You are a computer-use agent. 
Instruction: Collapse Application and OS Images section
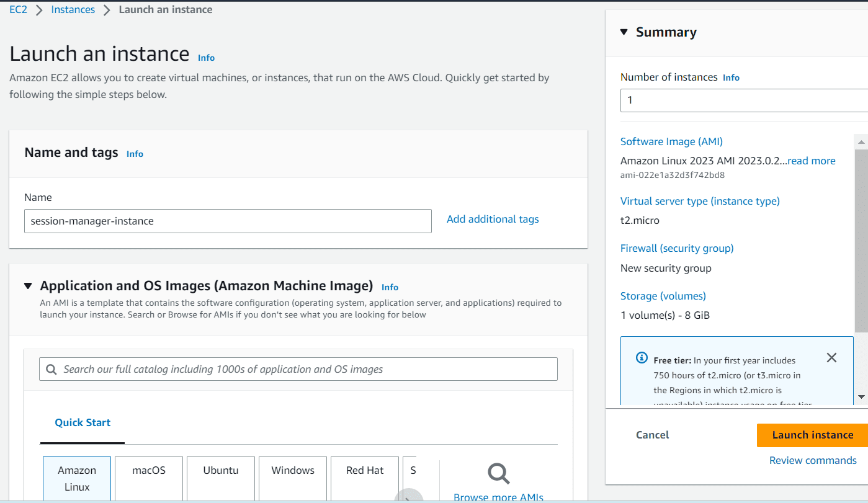(x=28, y=286)
